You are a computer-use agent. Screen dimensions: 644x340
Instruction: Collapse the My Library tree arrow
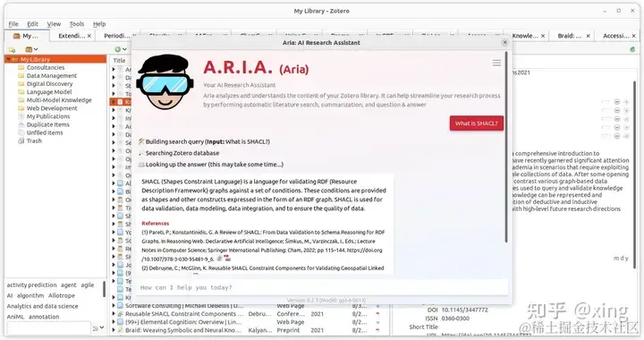coord(8,60)
